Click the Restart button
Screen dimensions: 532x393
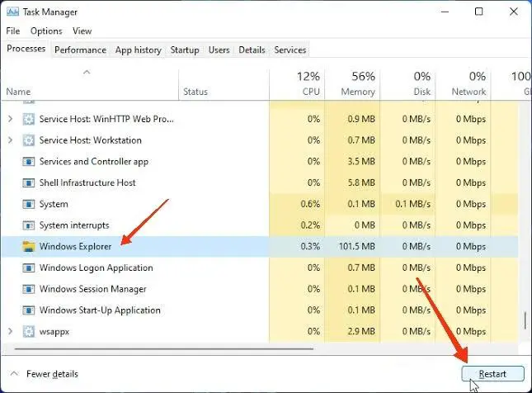[x=492, y=374]
